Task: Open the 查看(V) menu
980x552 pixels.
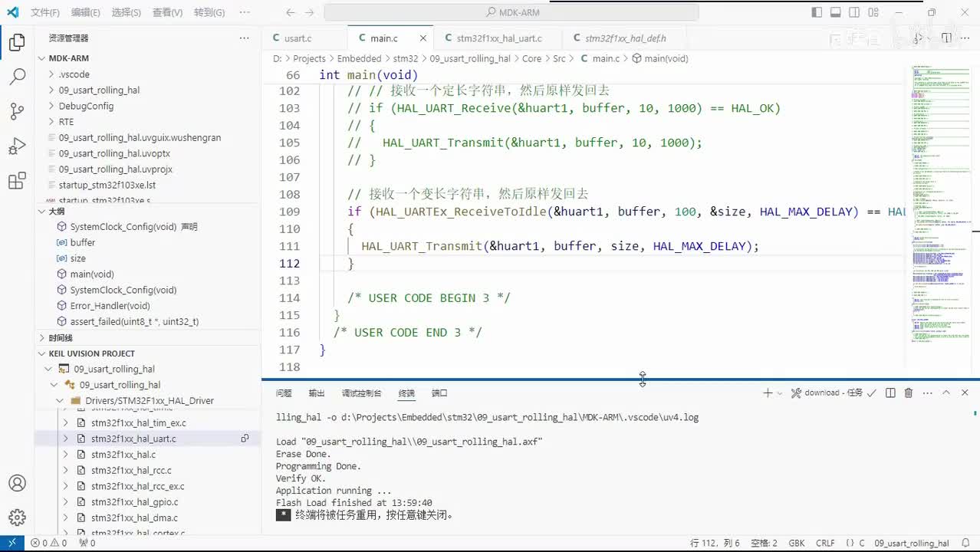Action: click(167, 12)
